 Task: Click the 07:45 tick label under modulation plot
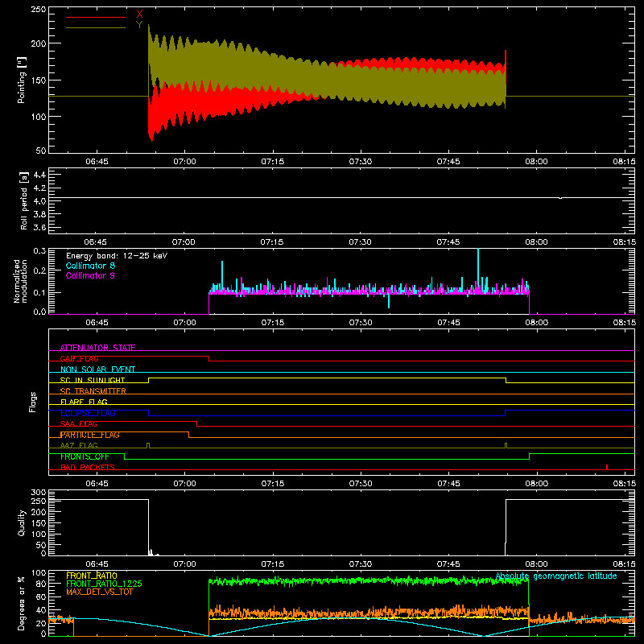448,323
